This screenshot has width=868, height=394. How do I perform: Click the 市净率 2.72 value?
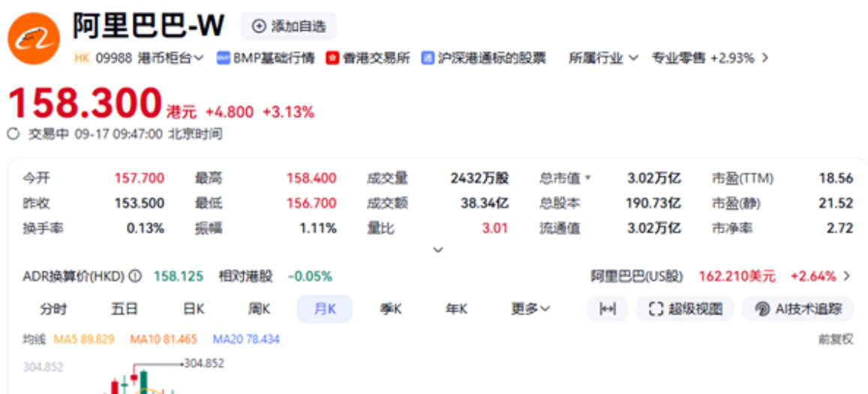(x=840, y=228)
